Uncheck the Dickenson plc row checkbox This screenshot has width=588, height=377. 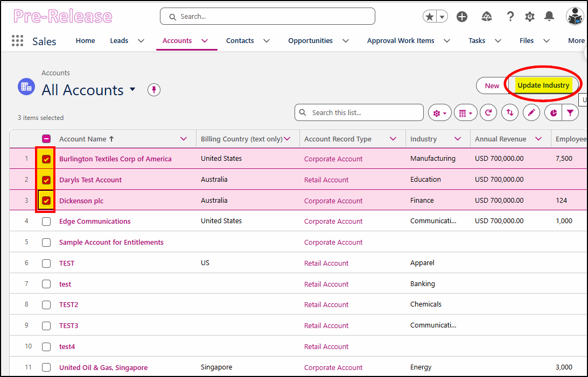pos(46,201)
